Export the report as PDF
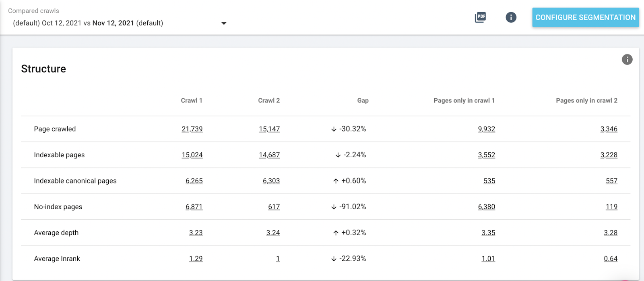This screenshot has height=281, width=644. pyautogui.click(x=480, y=17)
